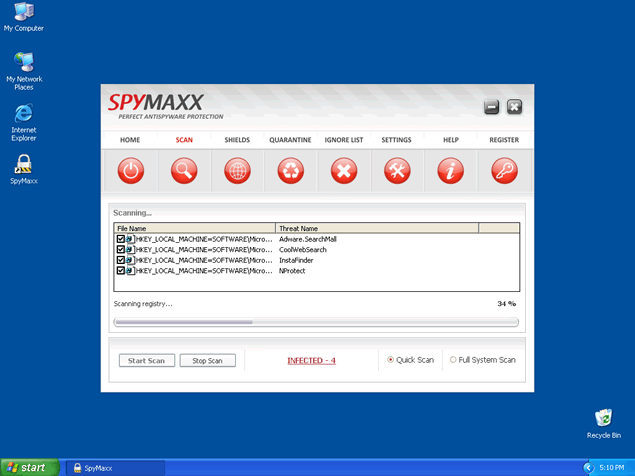This screenshot has height=476, width=635.
Task: Select the Shields globe icon
Action: pos(237,171)
